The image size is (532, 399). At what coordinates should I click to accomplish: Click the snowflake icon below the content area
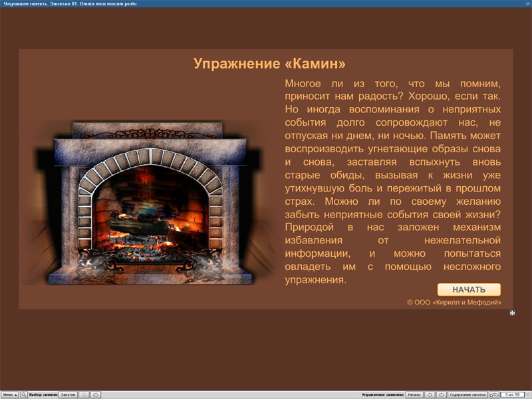coord(512,311)
